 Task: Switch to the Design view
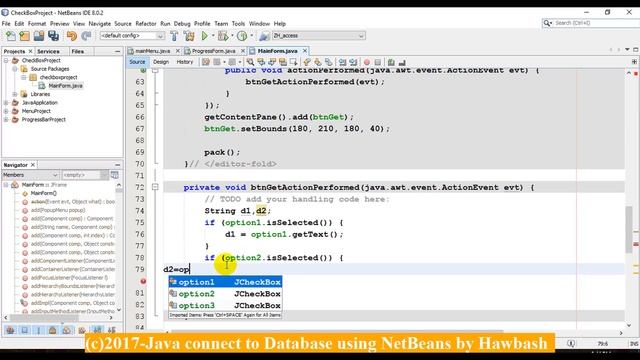coord(161,62)
